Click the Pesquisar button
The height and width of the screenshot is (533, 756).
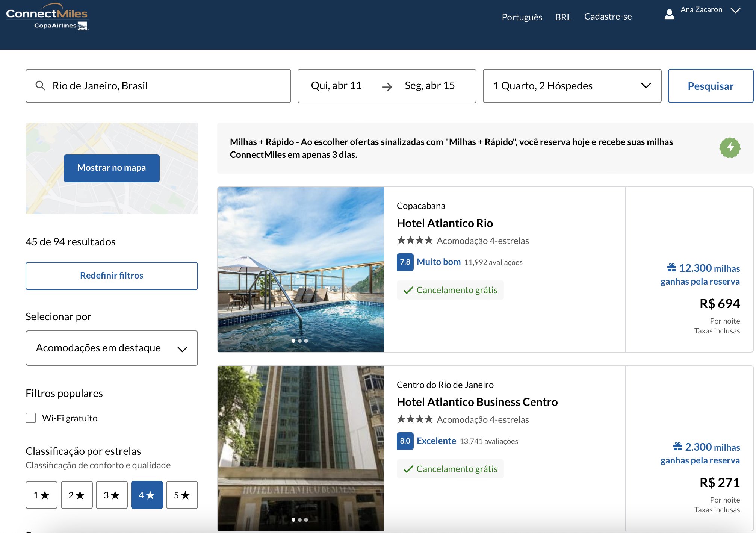tap(710, 86)
